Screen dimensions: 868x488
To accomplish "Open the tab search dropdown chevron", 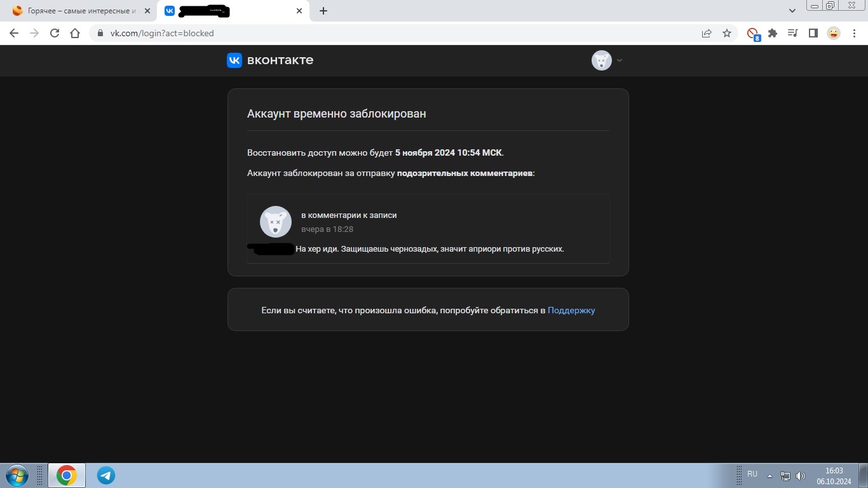I will click(792, 11).
